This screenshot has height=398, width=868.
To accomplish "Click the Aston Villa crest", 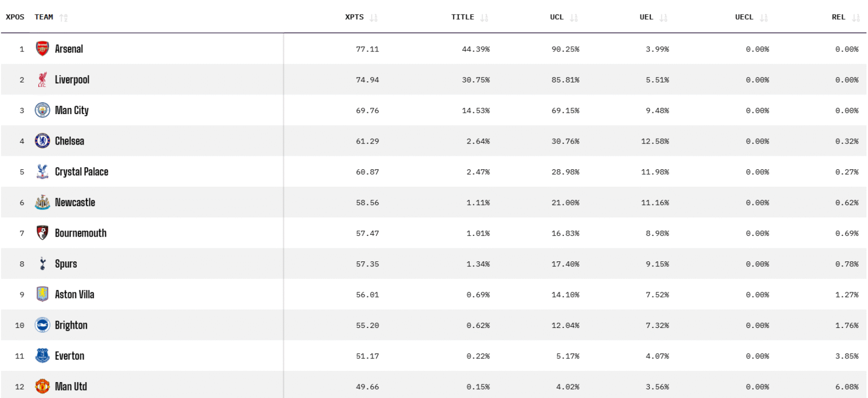I will coord(42,294).
